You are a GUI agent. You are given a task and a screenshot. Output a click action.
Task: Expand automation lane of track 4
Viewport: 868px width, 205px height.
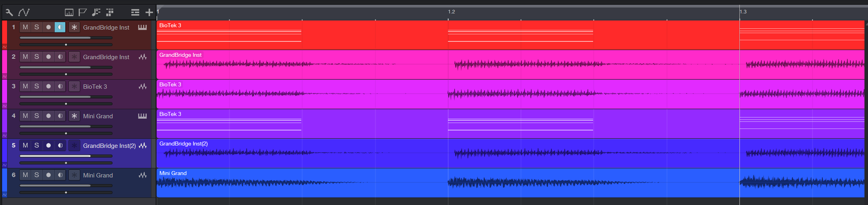(5, 135)
